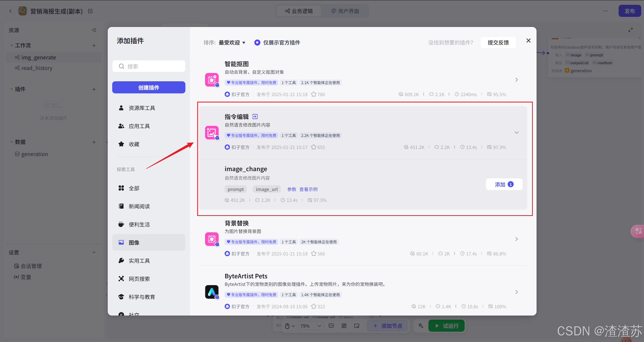Open the 收藏 favorites category
Screen dimensions: 644x342
pos(134,144)
